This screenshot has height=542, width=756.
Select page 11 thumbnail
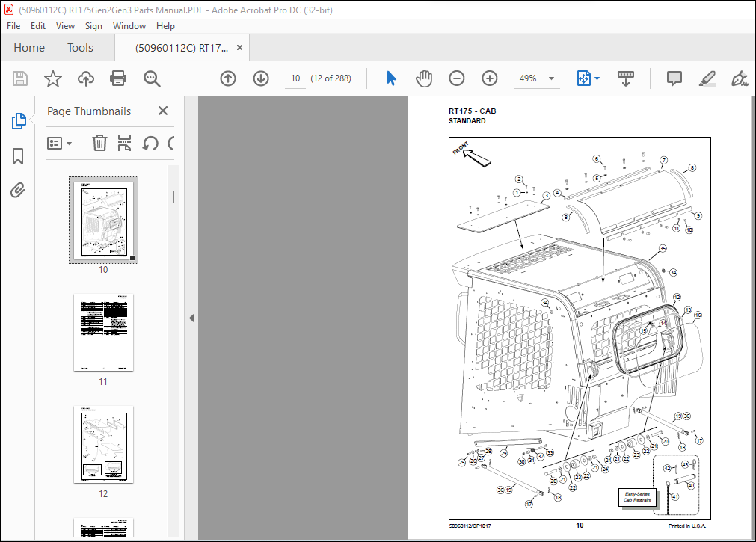[x=103, y=332]
